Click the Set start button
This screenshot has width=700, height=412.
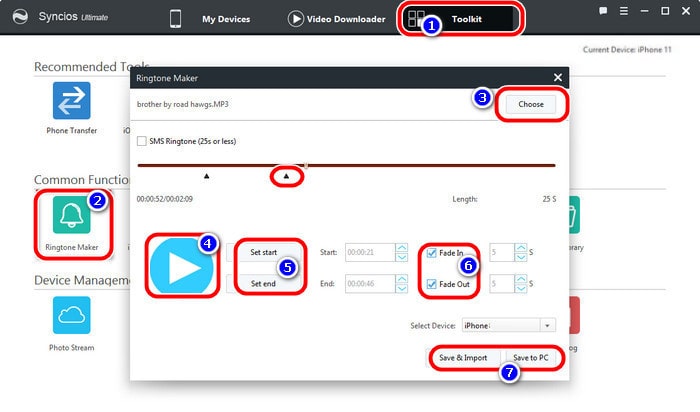263,252
